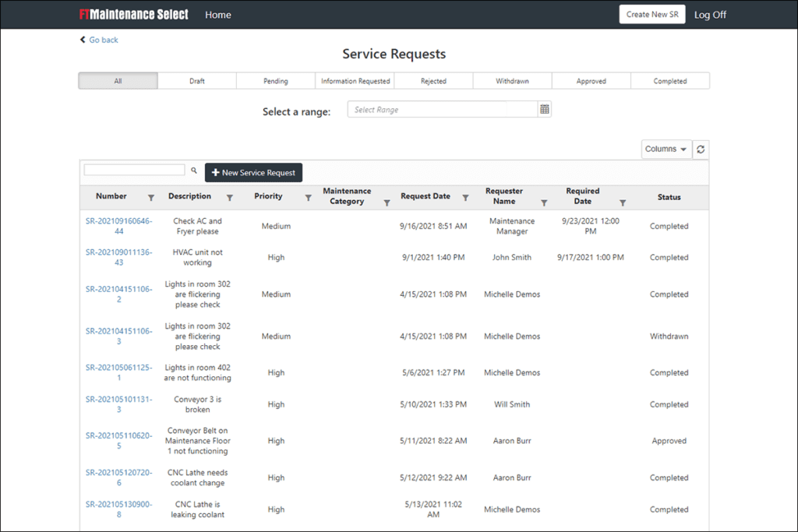Switch to the Approved tab
Viewport: 798px width, 532px height.
click(x=591, y=81)
